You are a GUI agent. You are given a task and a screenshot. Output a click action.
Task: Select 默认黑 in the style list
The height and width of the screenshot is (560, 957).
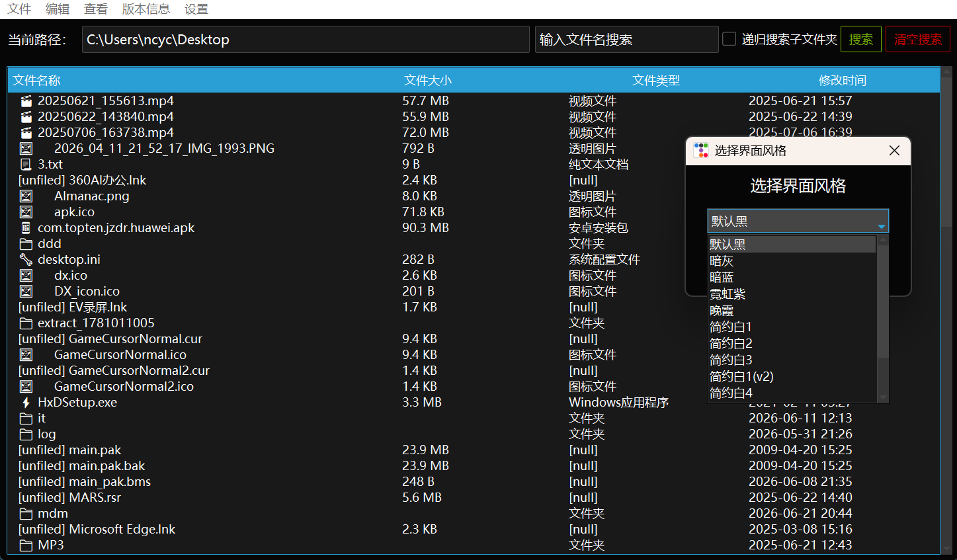tap(792, 244)
